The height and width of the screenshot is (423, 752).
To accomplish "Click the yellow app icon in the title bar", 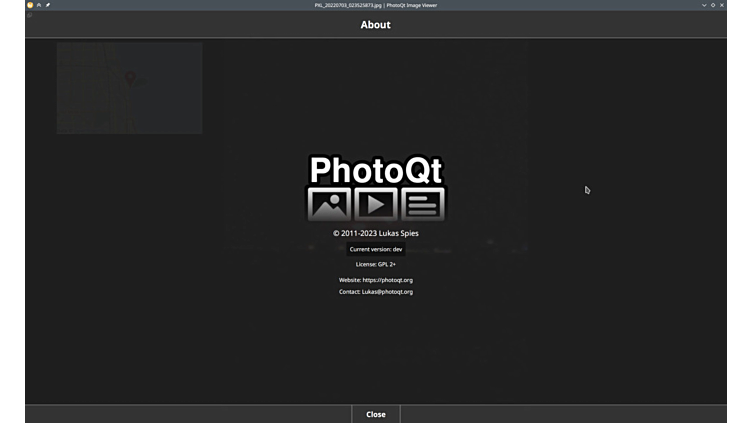I will [30, 5].
